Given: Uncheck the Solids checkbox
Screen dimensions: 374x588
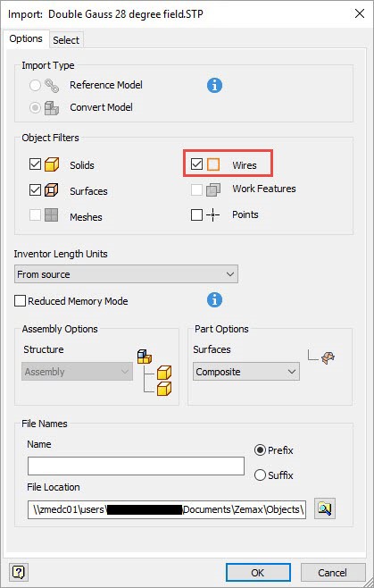Looking at the screenshot, I should 35,164.
